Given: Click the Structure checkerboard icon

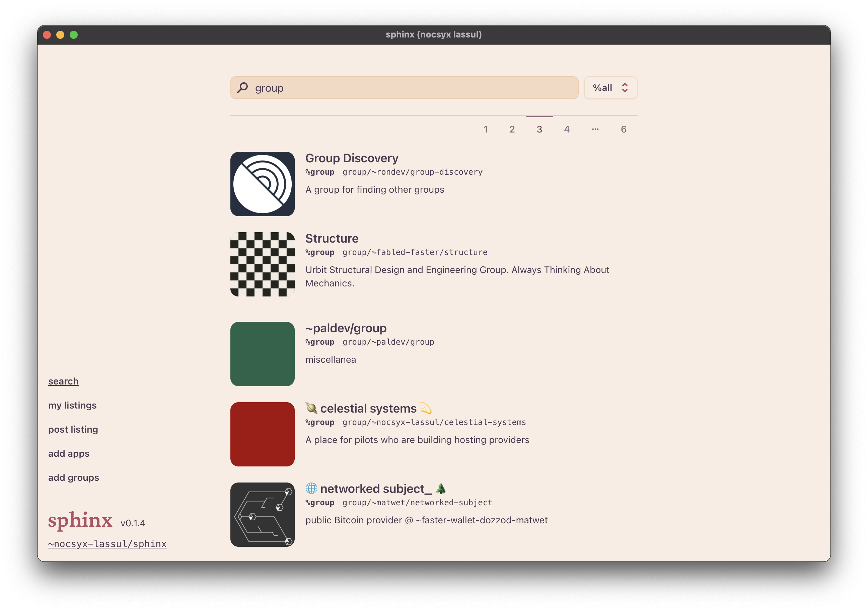Looking at the screenshot, I should tap(262, 264).
